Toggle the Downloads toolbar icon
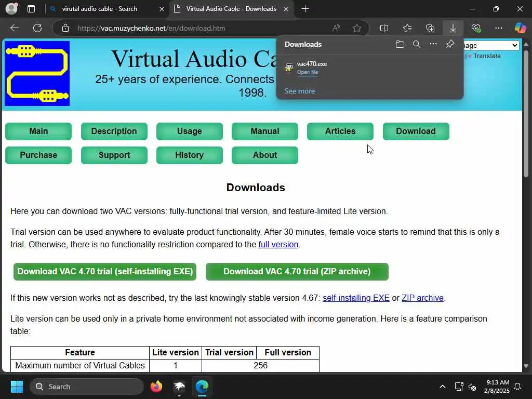Viewport: 532px width, 399px height. point(453,28)
